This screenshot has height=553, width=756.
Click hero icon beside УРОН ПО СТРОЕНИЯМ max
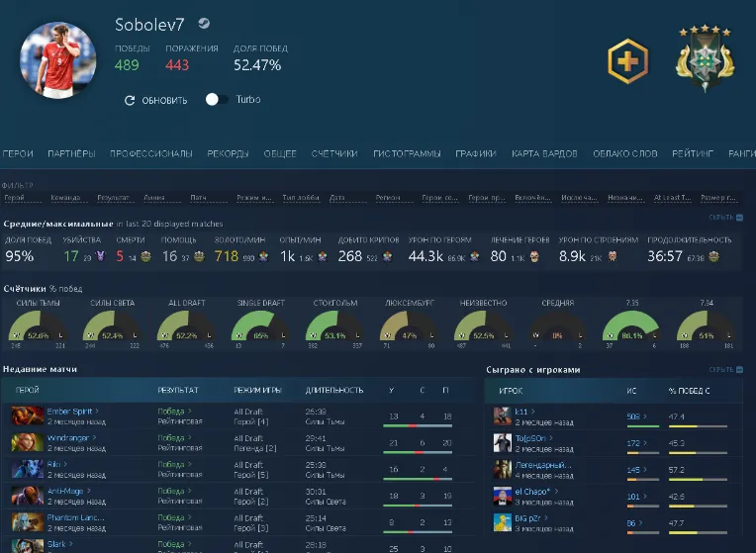coord(613,256)
